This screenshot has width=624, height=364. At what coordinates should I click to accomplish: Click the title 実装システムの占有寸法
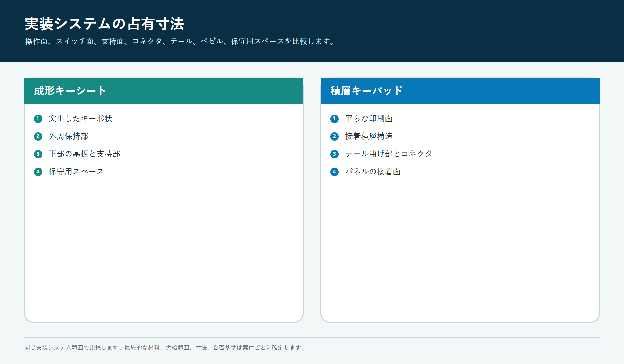point(104,24)
